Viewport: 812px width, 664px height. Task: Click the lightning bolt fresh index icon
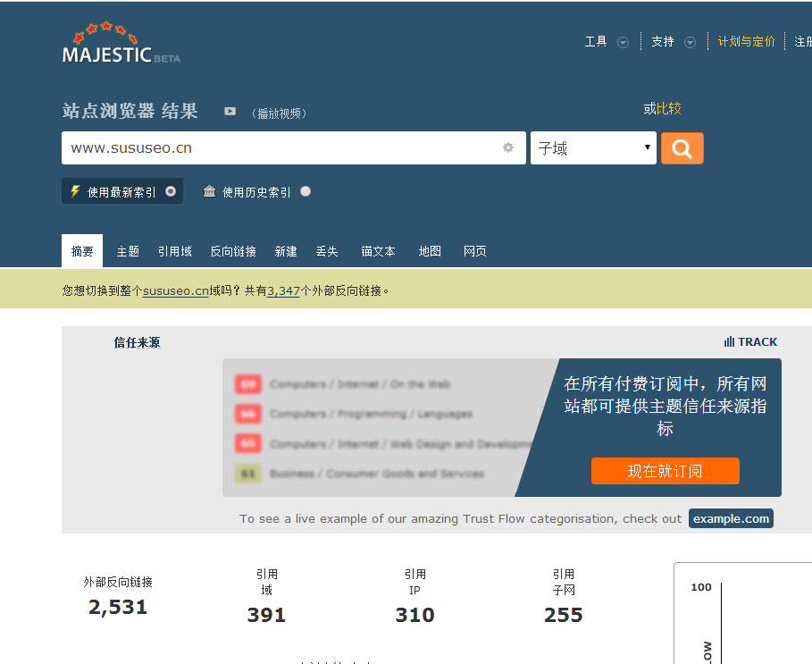(x=75, y=191)
